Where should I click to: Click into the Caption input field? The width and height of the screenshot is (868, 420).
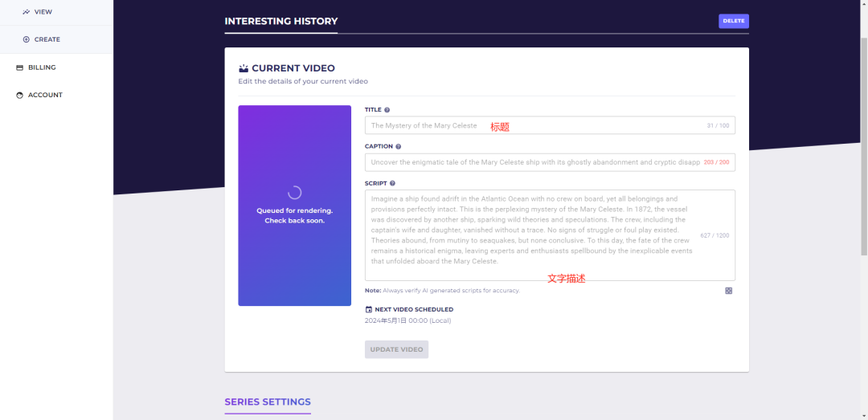(530, 162)
